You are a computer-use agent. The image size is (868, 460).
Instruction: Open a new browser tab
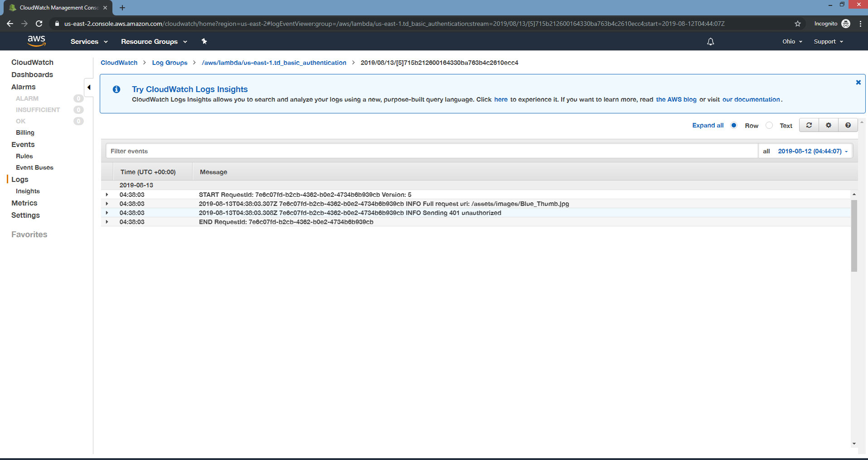point(122,8)
